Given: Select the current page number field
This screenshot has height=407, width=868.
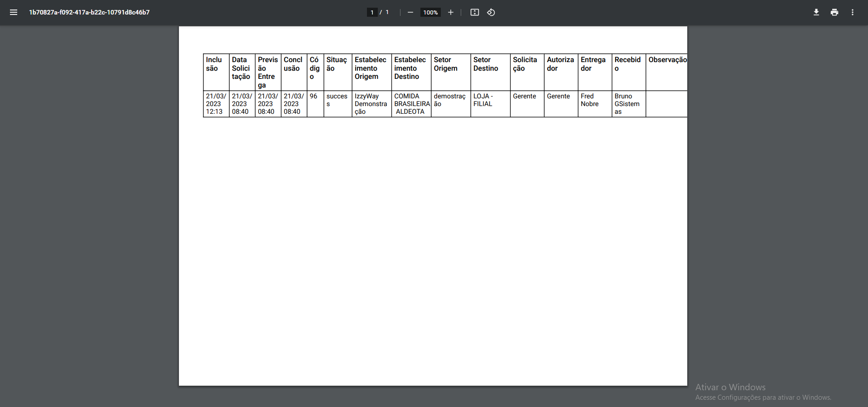Looking at the screenshot, I should [372, 12].
